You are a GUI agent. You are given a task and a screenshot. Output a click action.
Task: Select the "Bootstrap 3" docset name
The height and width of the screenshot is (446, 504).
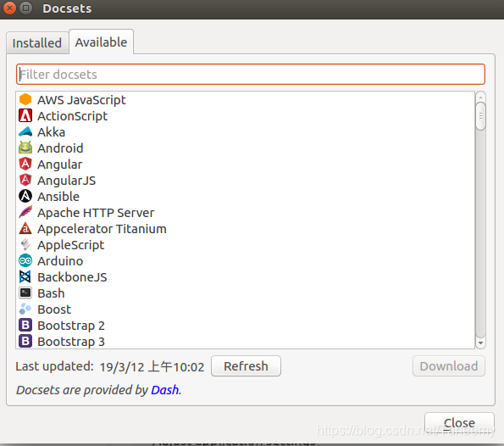click(x=71, y=342)
